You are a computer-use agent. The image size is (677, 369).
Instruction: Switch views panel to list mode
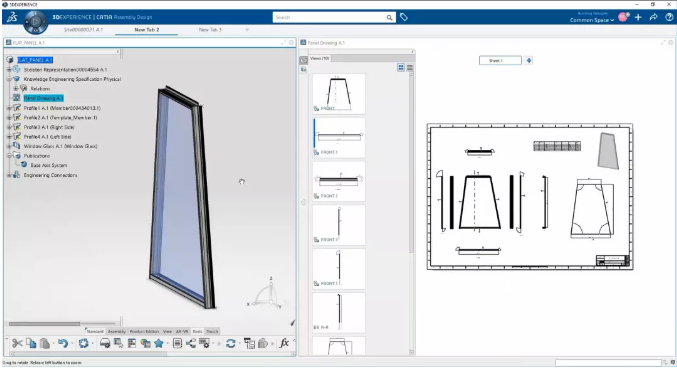[x=410, y=67]
